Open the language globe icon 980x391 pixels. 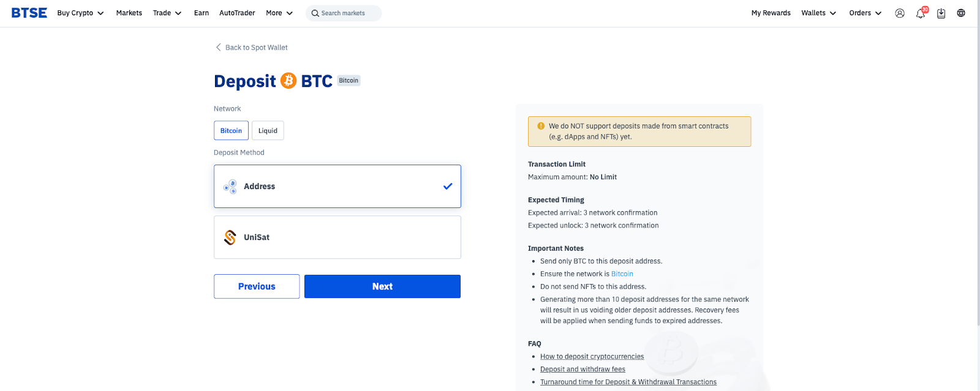pos(961,13)
